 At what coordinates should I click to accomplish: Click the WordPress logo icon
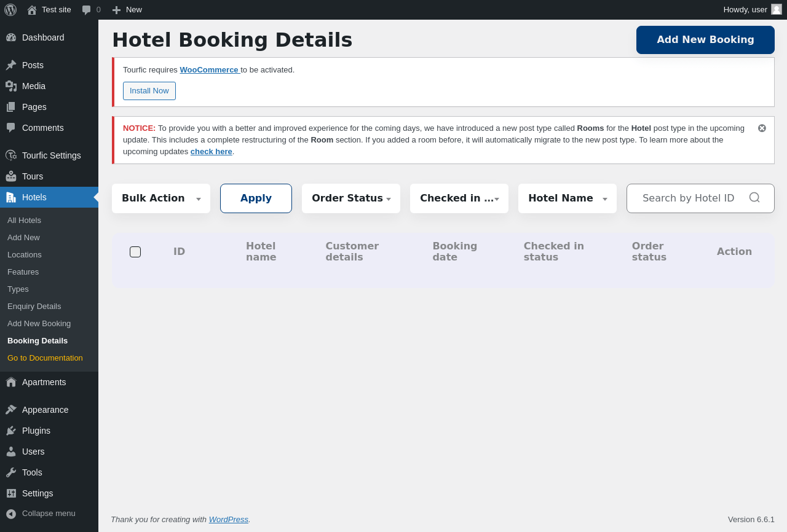pyautogui.click(x=10, y=10)
